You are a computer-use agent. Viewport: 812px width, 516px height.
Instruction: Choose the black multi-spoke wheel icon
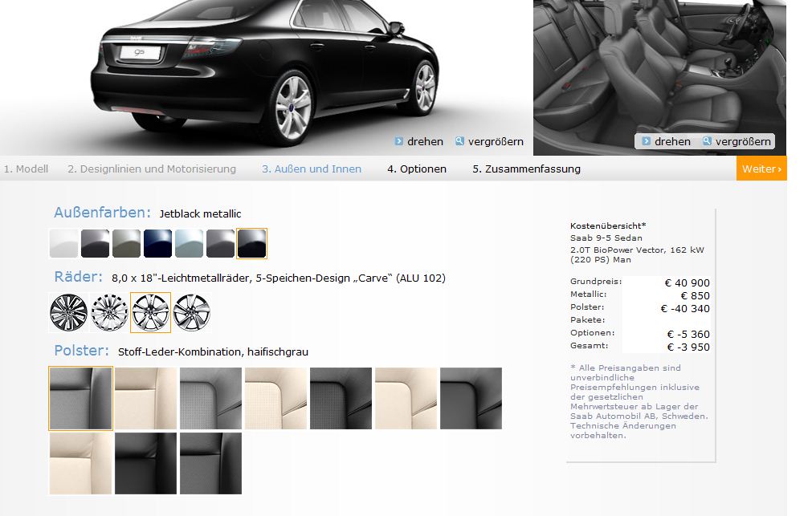[x=68, y=313]
